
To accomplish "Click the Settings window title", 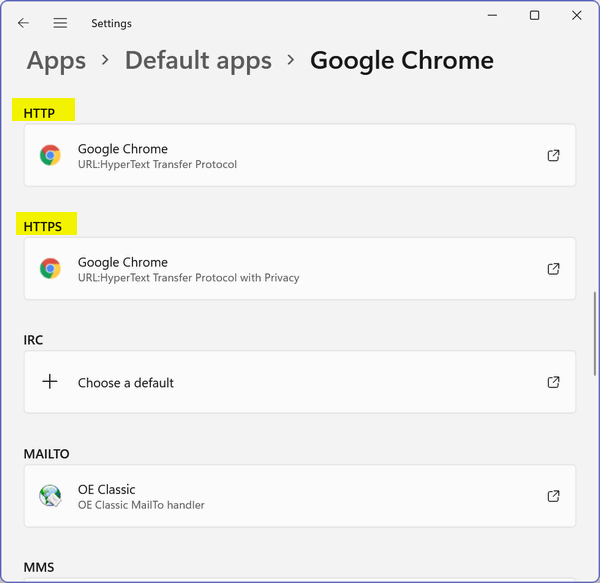I will (x=111, y=23).
